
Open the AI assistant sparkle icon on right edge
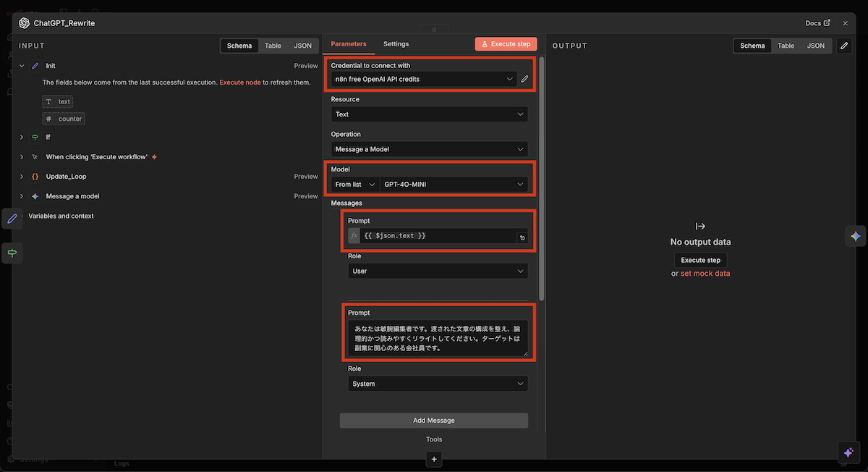point(855,236)
